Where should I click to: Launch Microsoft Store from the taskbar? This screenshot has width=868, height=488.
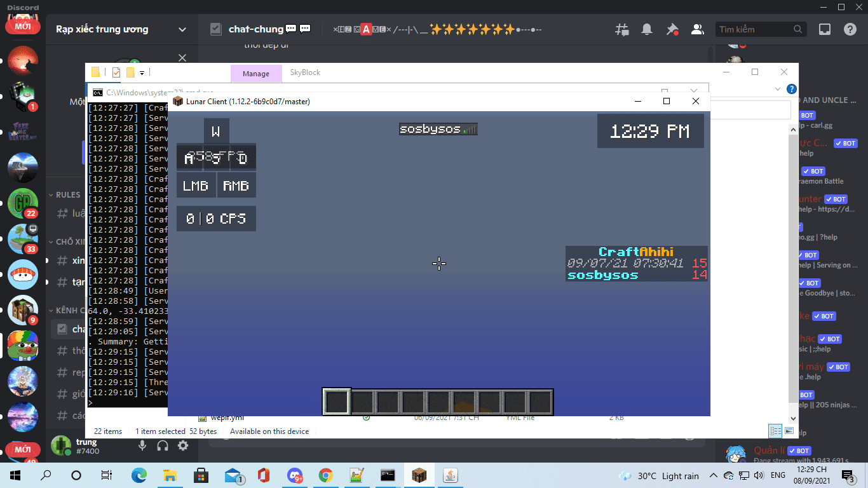pos(201,475)
